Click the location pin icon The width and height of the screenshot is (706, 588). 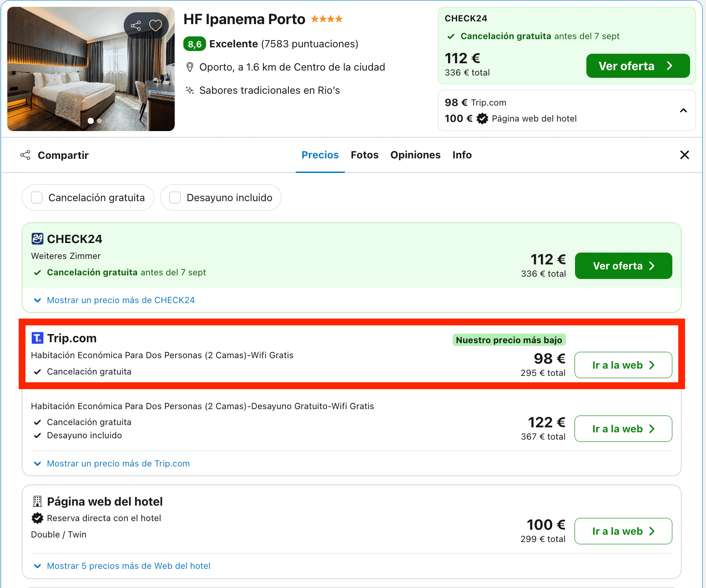[x=190, y=67]
